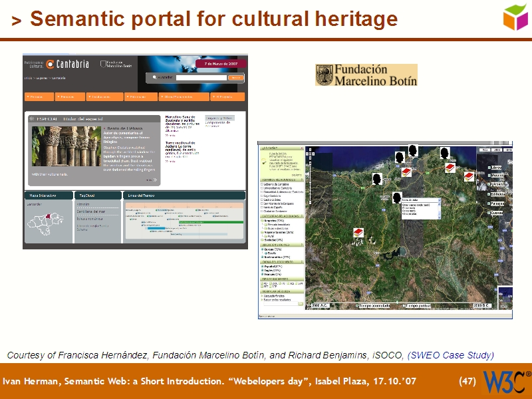The image size is (532, 399).
Task: Select the red book marker on the satellite map
Action: pyautogui.click(x=406, y=172)
